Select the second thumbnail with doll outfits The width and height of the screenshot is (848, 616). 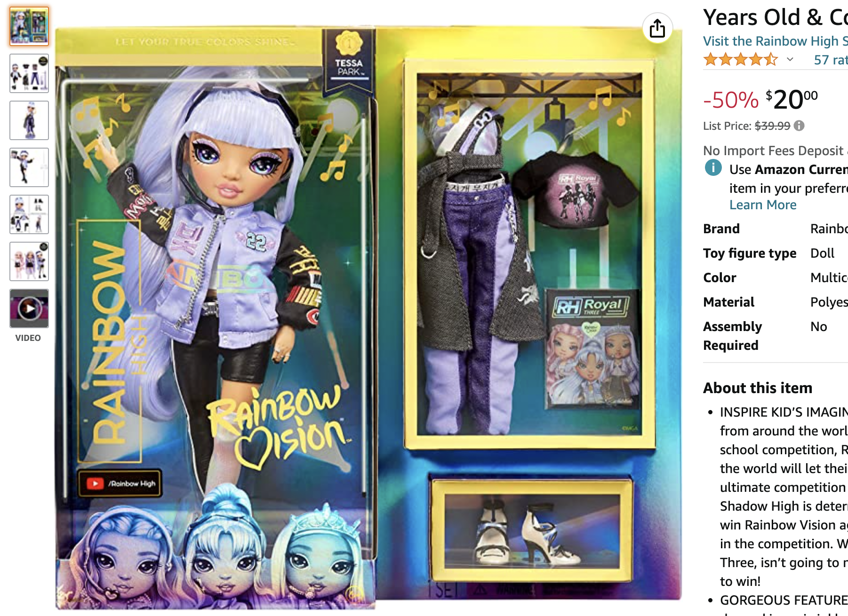pyautogui.click(x=29, y=73)
